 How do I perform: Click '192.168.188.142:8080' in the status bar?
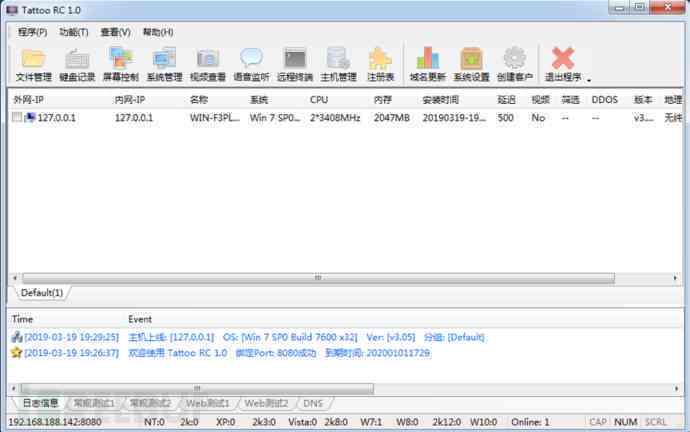(x=55, y=422)
